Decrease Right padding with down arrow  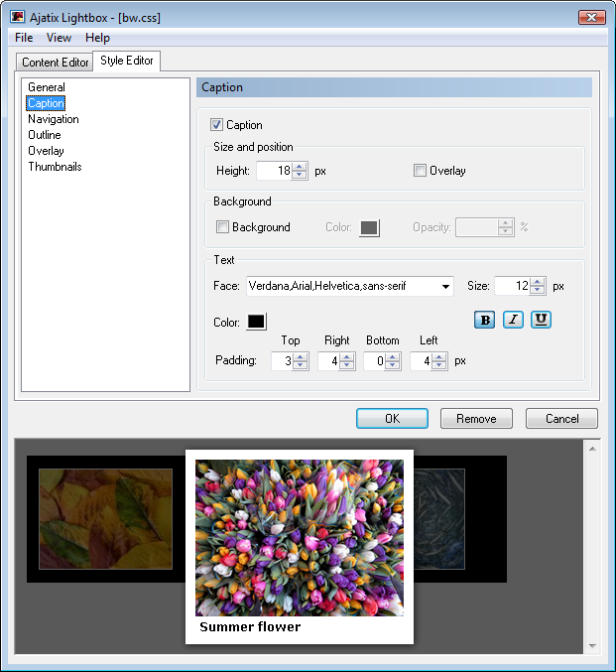coord(347,365)
